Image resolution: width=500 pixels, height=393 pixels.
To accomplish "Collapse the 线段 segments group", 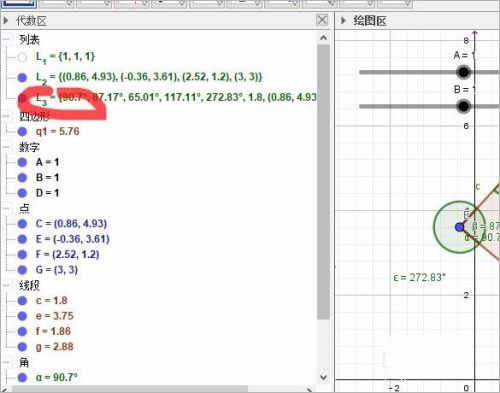I will click(6, 285).
